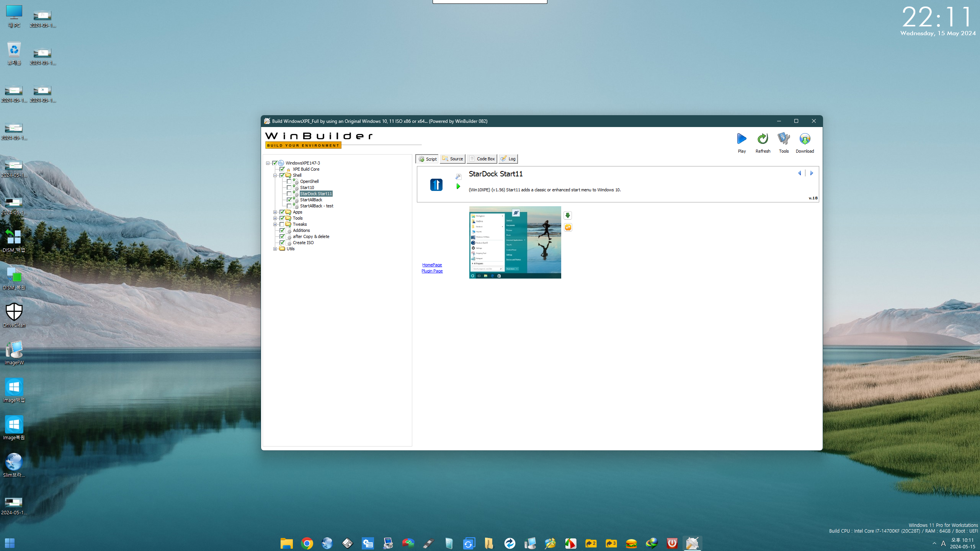Click the previous script left arrow
The image size is (980, 551).
pos(799,173)
